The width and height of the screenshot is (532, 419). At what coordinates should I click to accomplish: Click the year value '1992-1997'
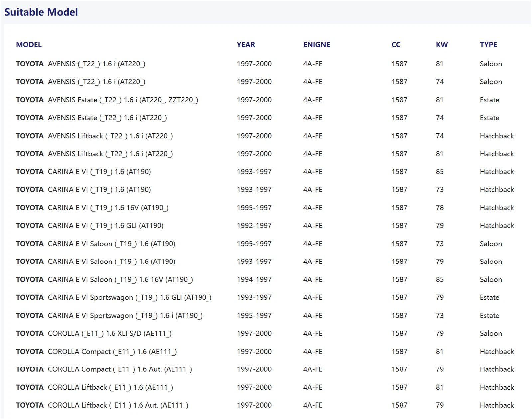[x=254, y=226]
